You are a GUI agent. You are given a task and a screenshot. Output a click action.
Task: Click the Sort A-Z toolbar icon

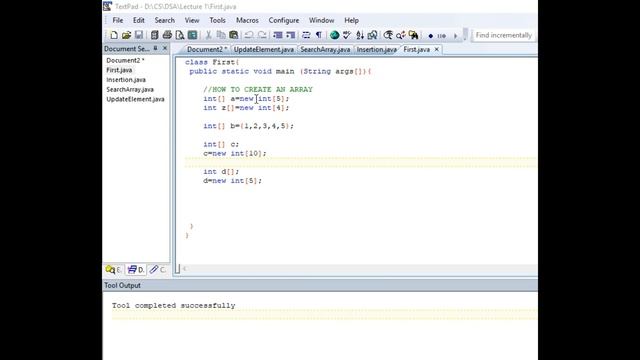360,35
